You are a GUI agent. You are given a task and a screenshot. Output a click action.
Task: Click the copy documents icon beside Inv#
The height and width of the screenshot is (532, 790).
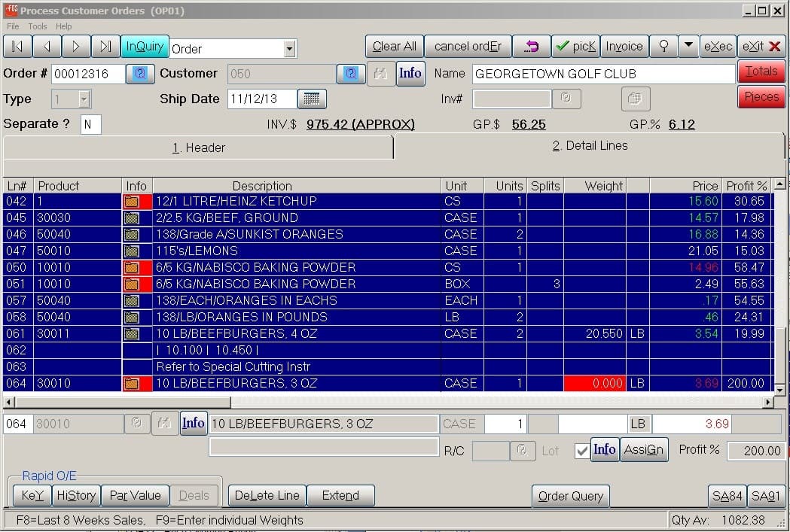pos(636,99)
